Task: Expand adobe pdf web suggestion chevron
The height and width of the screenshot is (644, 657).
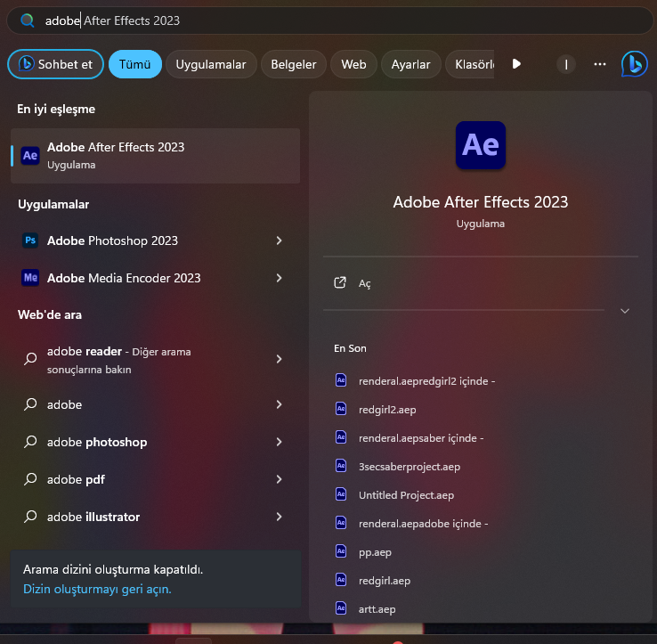Action: click(279, 479)
